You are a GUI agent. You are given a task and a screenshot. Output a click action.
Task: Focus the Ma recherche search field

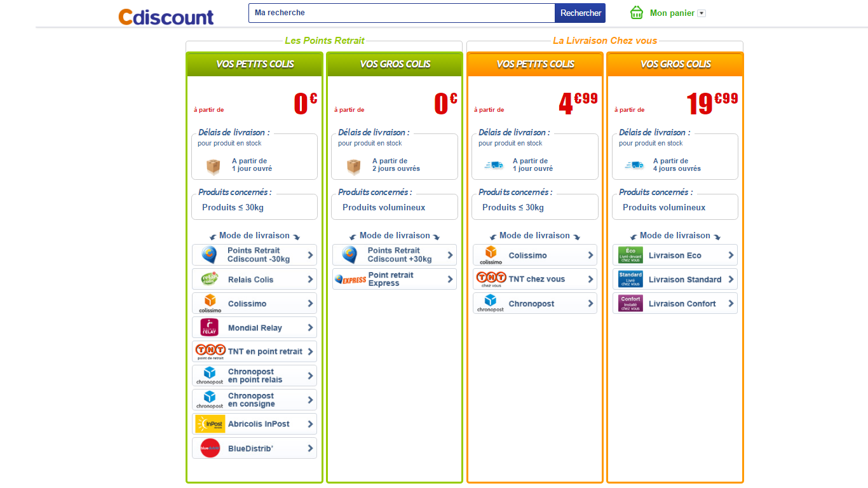(x=402, y=13)
